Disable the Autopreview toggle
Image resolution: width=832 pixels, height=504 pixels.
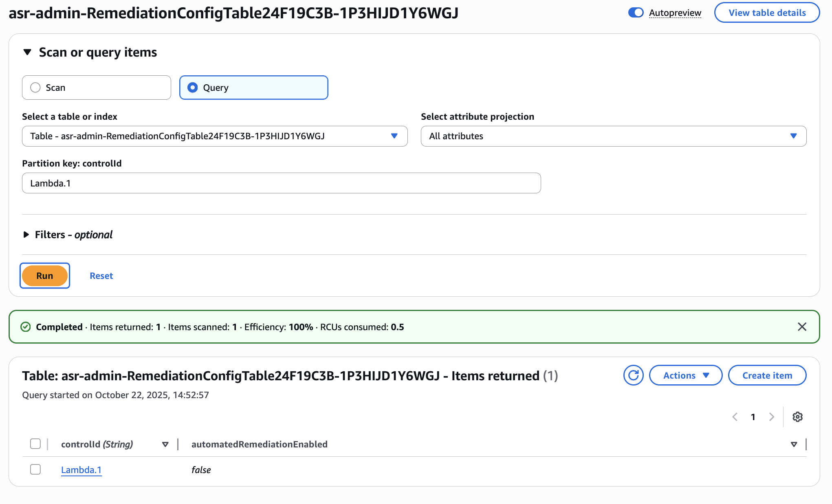coord(636,13)
